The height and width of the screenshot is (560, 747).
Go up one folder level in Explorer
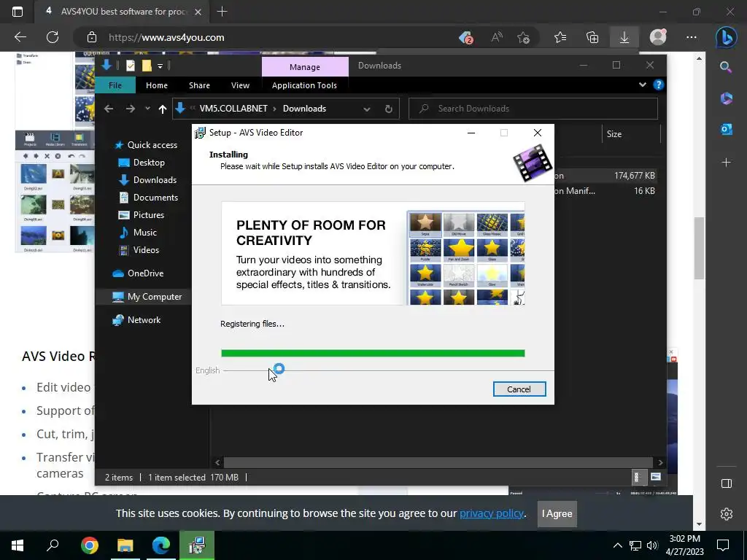163,109
